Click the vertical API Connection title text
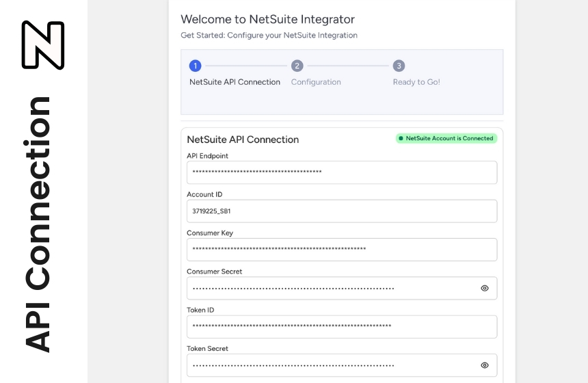The height and width of the screenshot is (383, 588). (38, 224)
